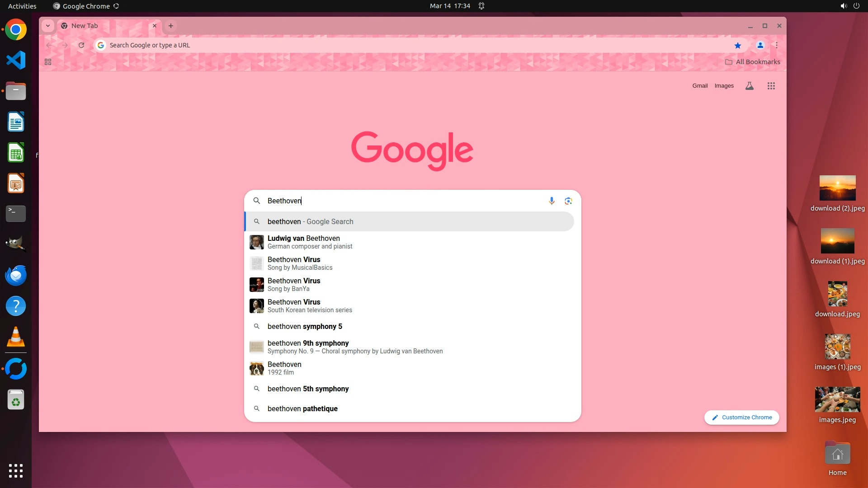
Task: Click the voice search microphone icon
Action: click(552, 201)
